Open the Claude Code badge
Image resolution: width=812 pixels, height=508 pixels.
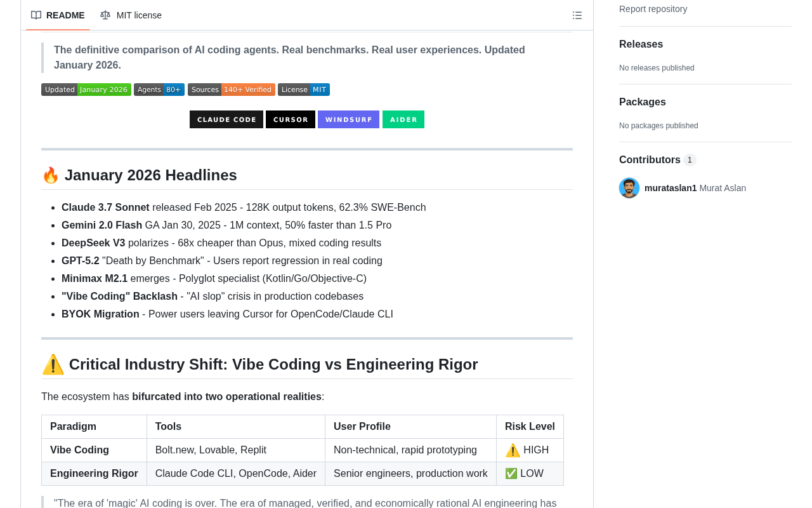click(x=226, y=119)
